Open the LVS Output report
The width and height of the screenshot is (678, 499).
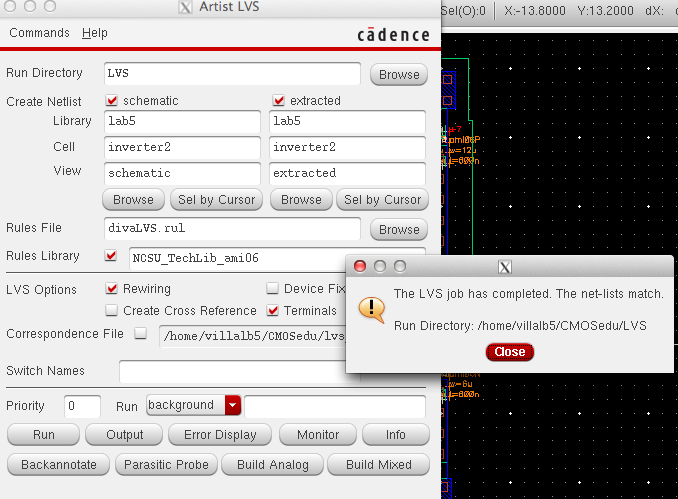(125, 435)
